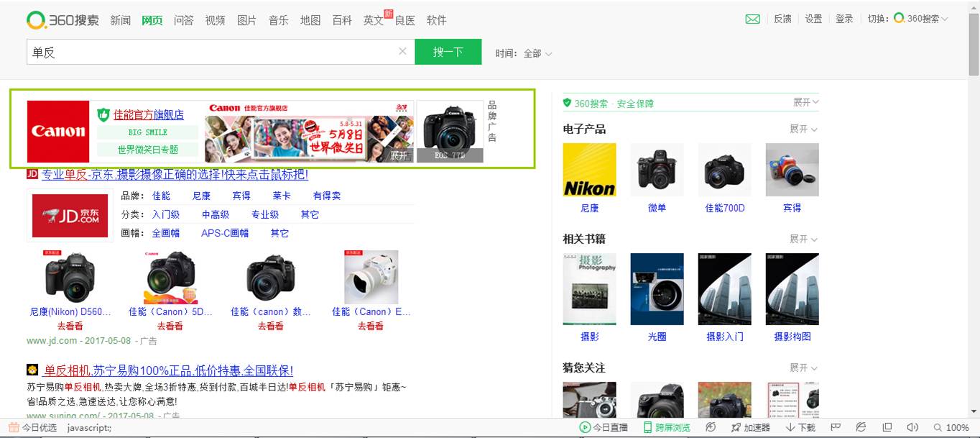The image size is (980, 438).
Task: Mute sound with the speaker icon
Action: click(912, 427)
